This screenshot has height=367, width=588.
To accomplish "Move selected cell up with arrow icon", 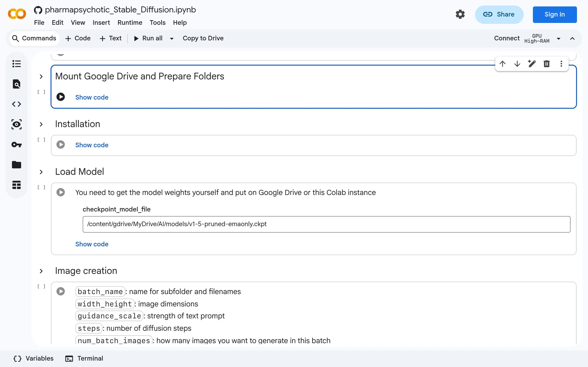I will [x=503, y=64].
